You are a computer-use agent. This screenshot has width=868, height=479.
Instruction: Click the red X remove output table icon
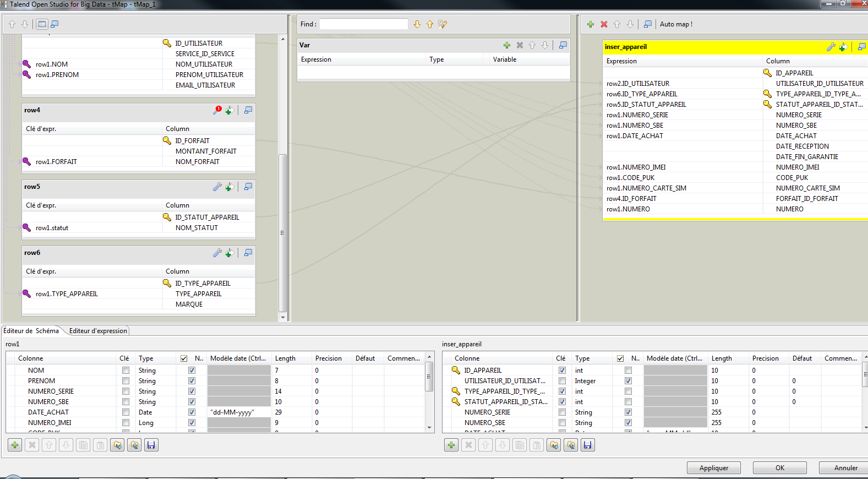pos(604,24)
